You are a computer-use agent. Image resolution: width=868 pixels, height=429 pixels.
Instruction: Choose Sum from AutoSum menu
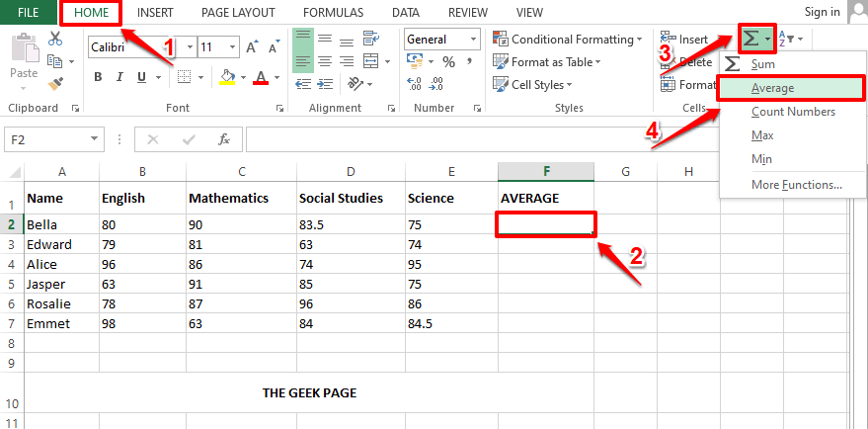coord(792,64)
